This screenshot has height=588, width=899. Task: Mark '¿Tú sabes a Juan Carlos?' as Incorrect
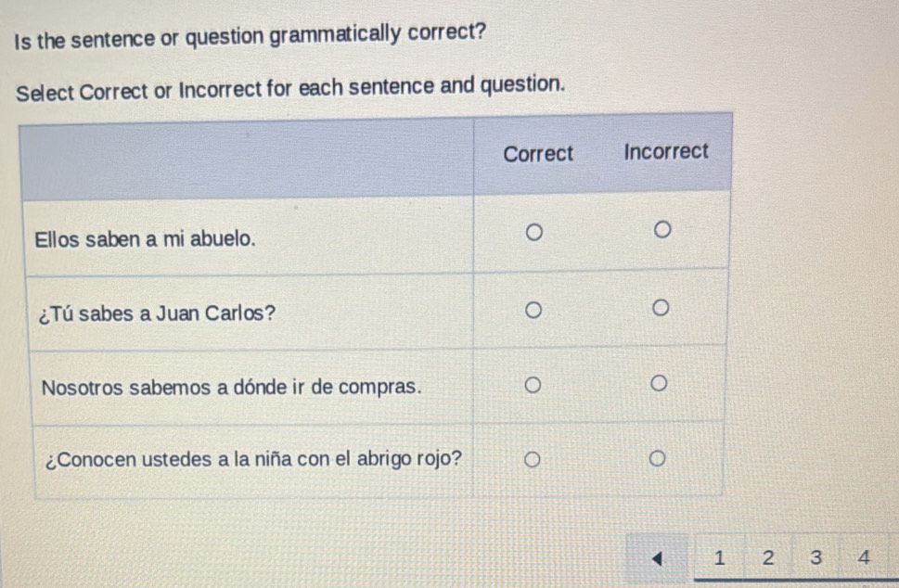[x=661, y=307]
